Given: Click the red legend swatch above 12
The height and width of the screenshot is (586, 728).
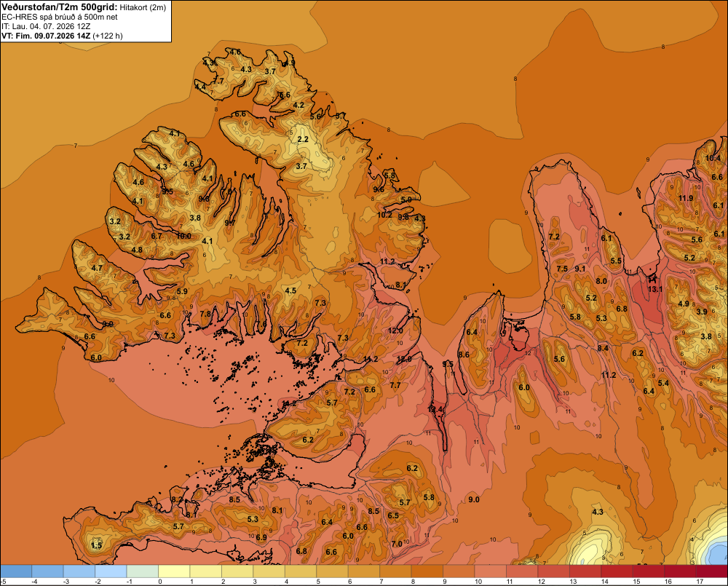Looking at the screenshot, I should coord(553,571).
